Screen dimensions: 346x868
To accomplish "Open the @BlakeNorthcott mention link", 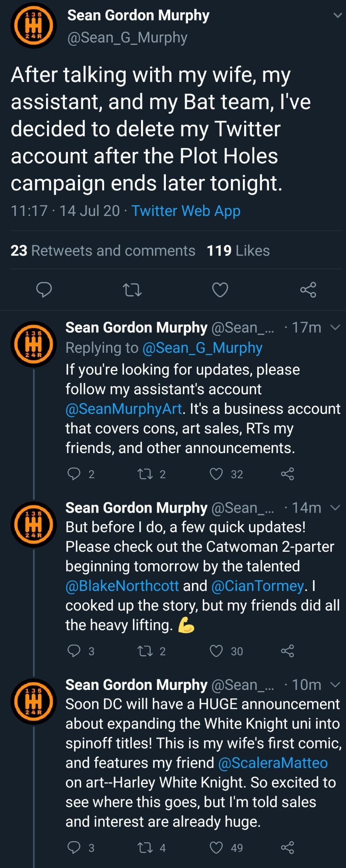I will [122, 586].
